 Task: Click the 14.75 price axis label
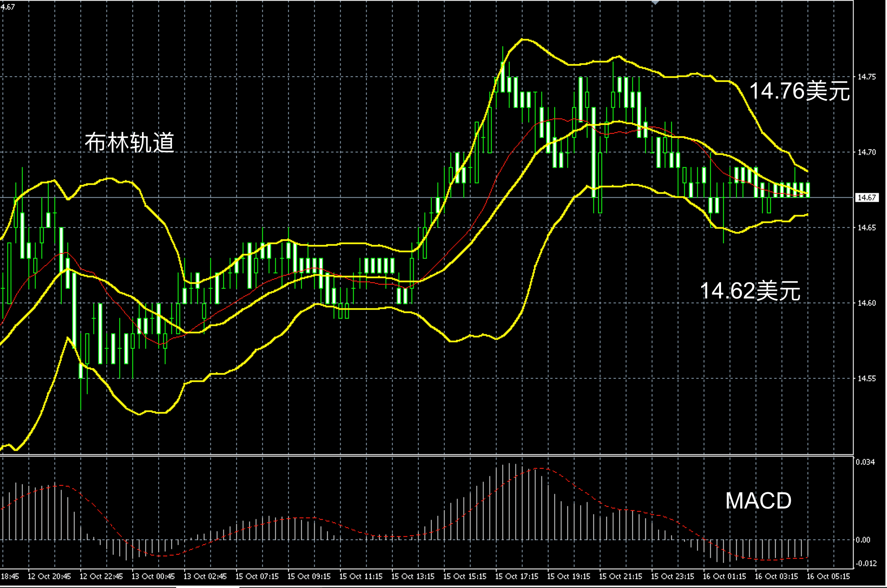867,77
